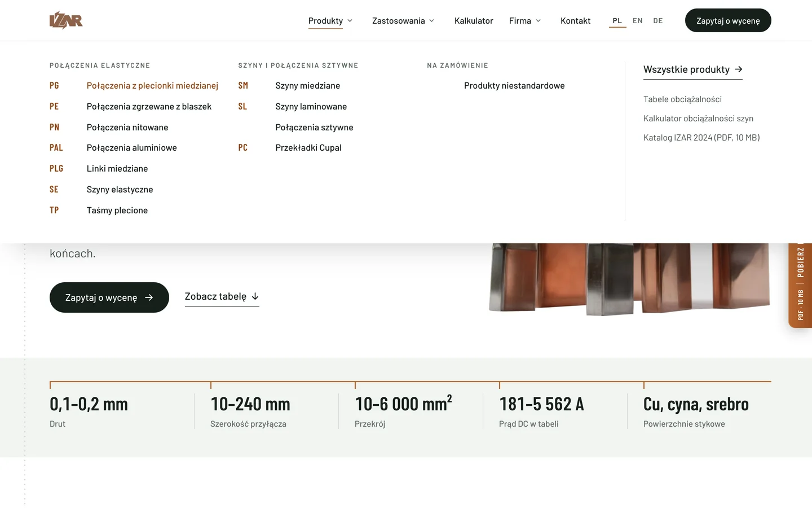This screenshot has width=812, height=508.
Task: Download Katalog IZAR 2024 PDF
Action: coord(701,138)
